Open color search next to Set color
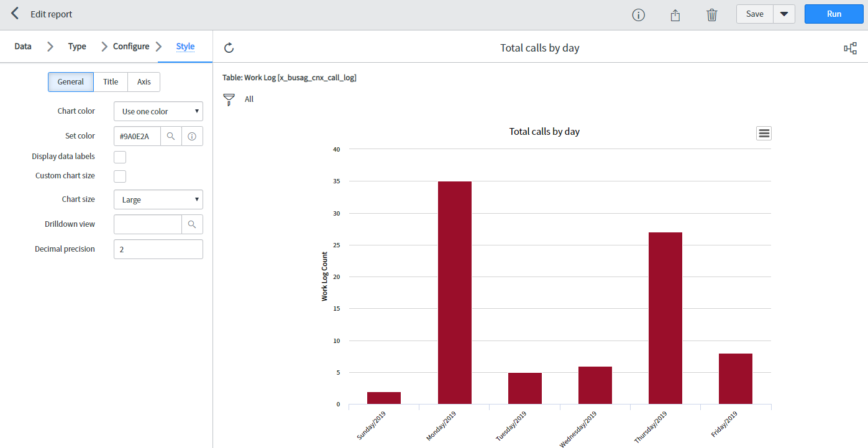 pyautogui.click(x=171, y=136)
